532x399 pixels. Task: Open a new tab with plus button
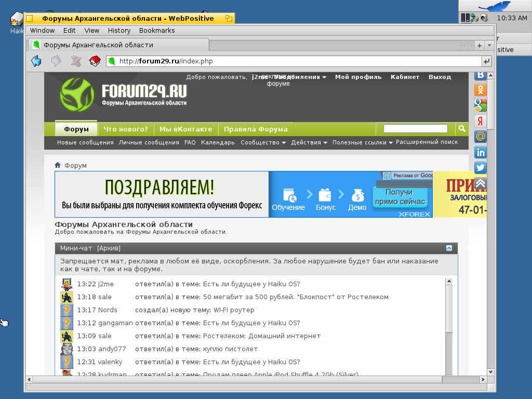(480, 46)
